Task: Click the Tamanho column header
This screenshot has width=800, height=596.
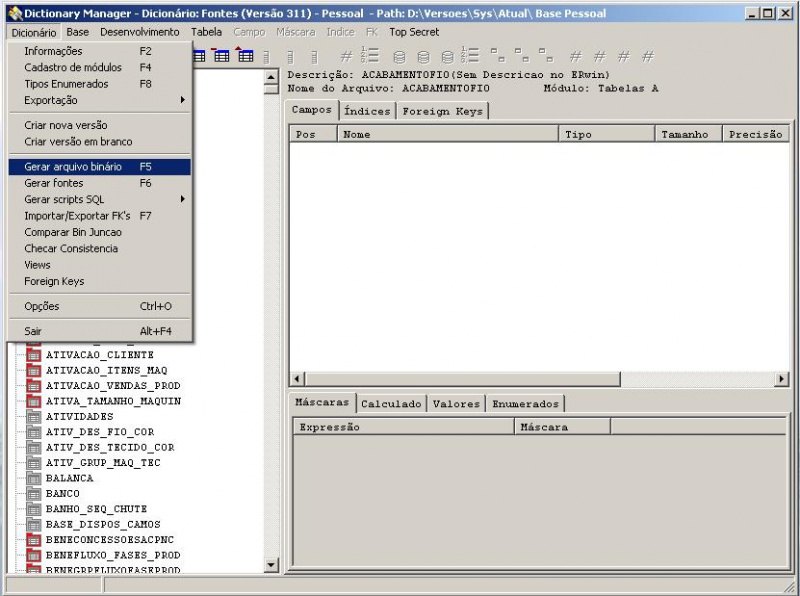Action: point(688,134)
